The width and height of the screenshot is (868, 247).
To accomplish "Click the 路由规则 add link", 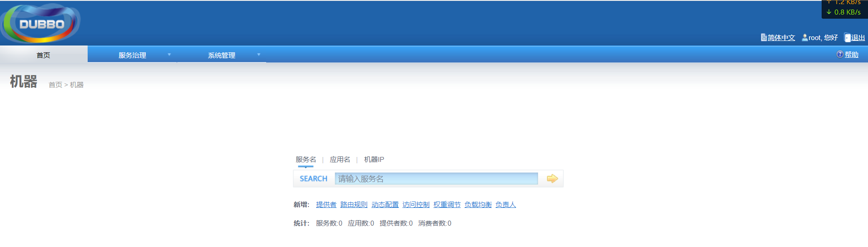I will (354, 205).
